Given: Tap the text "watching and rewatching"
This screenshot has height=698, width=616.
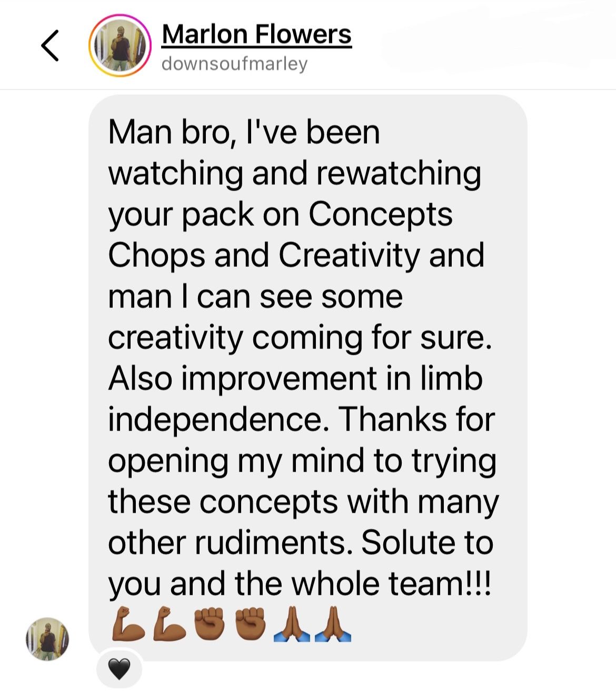Looking at the screenshot, I should [294, 174].
